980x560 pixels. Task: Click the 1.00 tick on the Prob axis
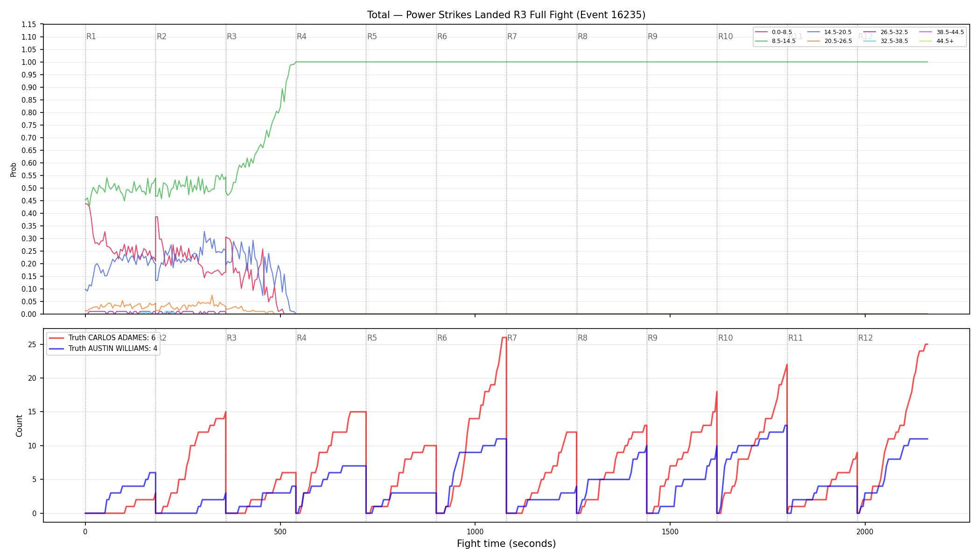point(29,62)
